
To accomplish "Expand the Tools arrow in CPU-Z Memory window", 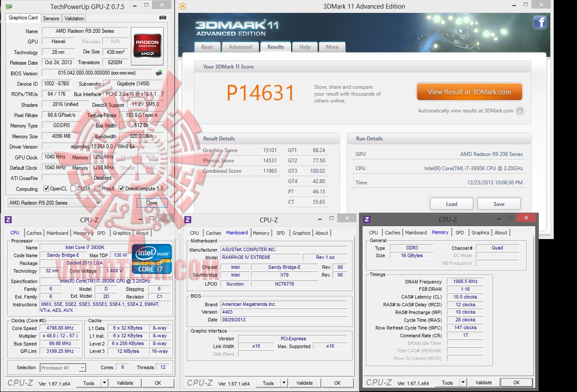I will click(x=463, y=383).
